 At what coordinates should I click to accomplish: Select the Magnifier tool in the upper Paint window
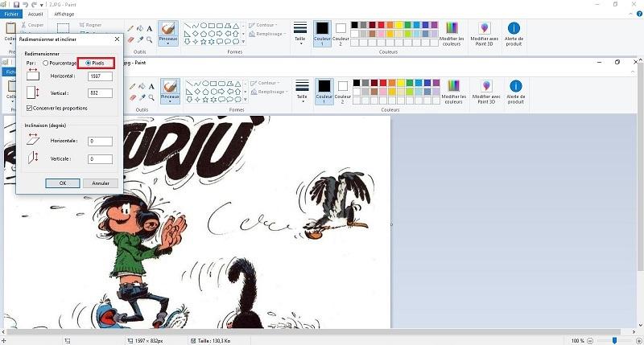pos(149,39)
